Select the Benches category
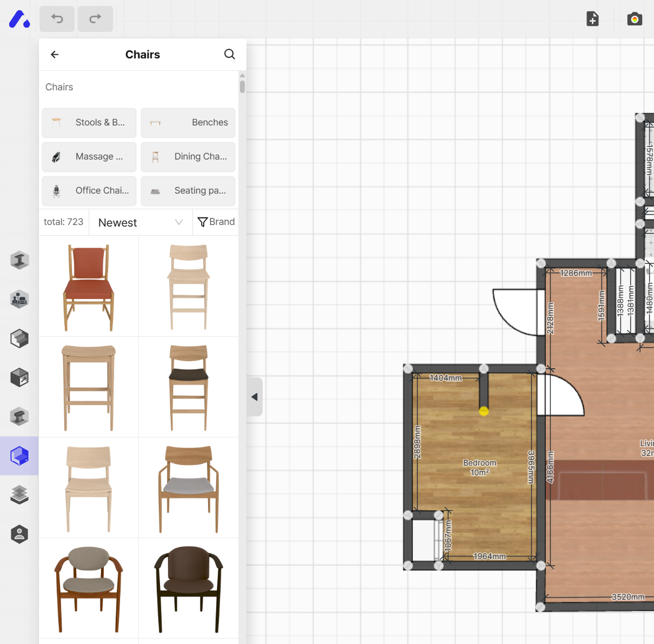The height and width of the screenshot is (644, 654). (x=188, y=123)
